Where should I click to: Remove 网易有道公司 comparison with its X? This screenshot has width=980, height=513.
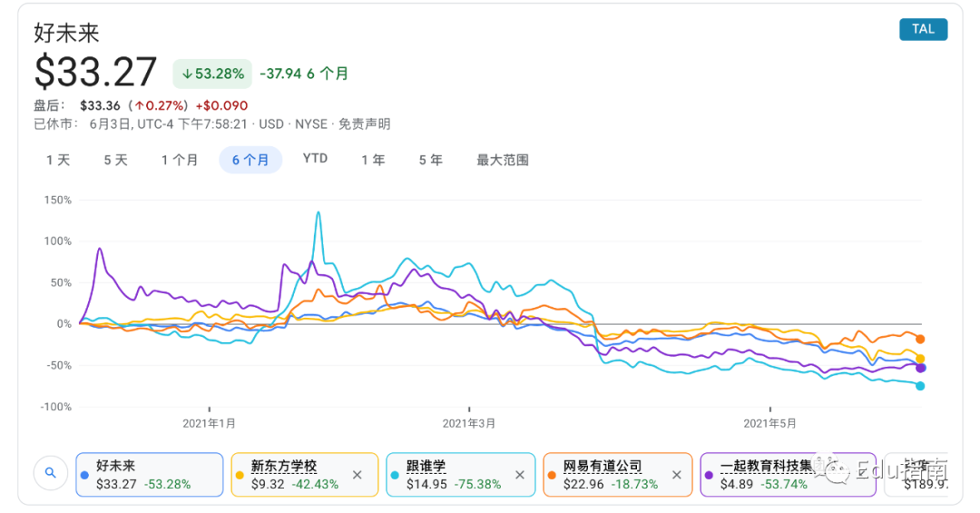click(x=676, y=475)
